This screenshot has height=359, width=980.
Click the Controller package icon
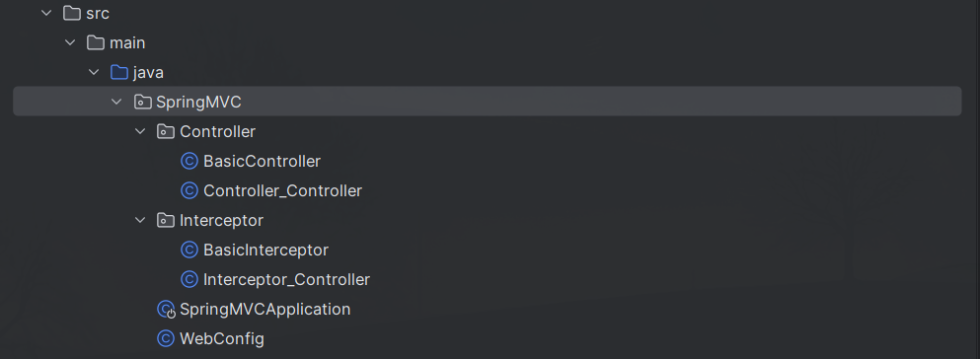[x=166, y=132]
